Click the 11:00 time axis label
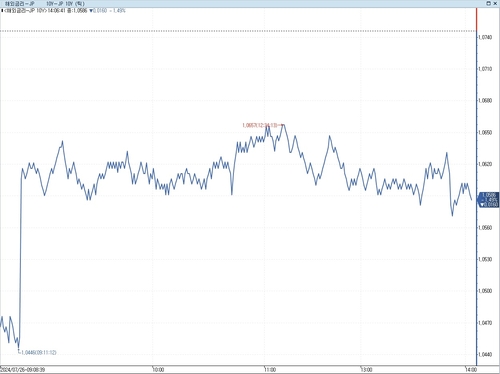 (x=270, y=370)
